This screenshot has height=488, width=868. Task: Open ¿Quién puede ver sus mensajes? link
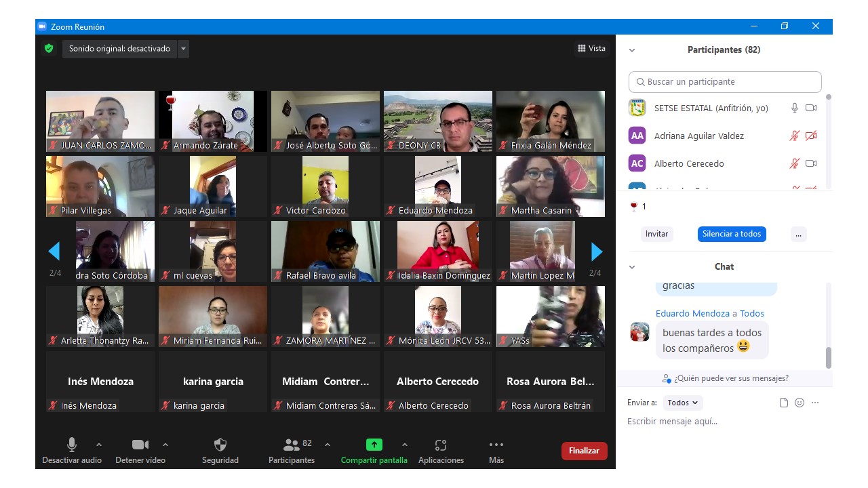[x=726, y=378]
